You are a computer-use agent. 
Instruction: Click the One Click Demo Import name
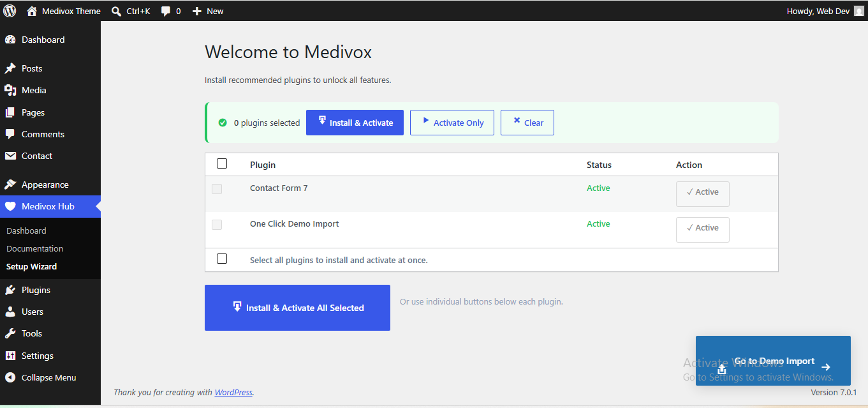pos(295,223)
